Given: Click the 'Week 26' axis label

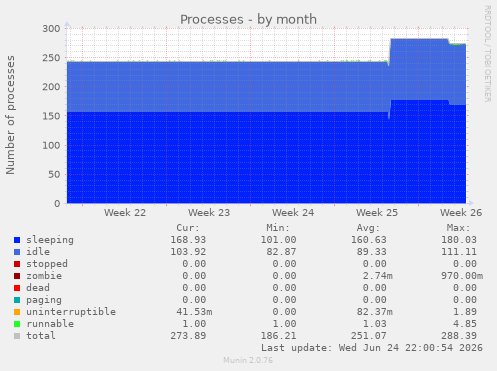Looking at the screenshot, I should pos(461,213).
